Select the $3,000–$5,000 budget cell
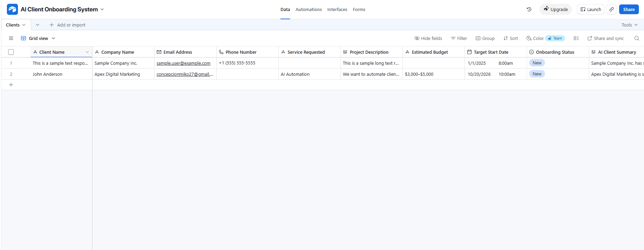The image size is (644, 250). click(x=434, y=74)
